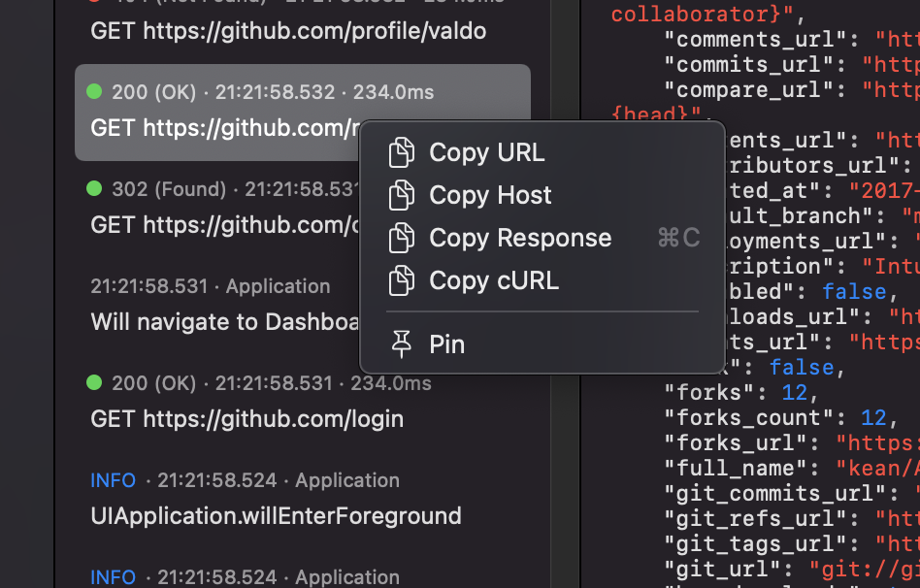Select the GET github.com/profile/valdo request

click(288, 31)
